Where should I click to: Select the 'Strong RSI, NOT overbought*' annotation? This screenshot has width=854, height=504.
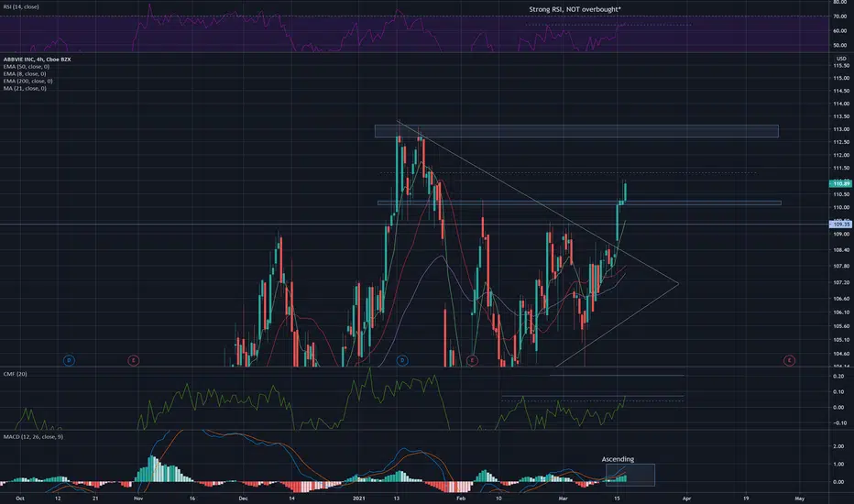pyautogui.click(x=575, y=9)
